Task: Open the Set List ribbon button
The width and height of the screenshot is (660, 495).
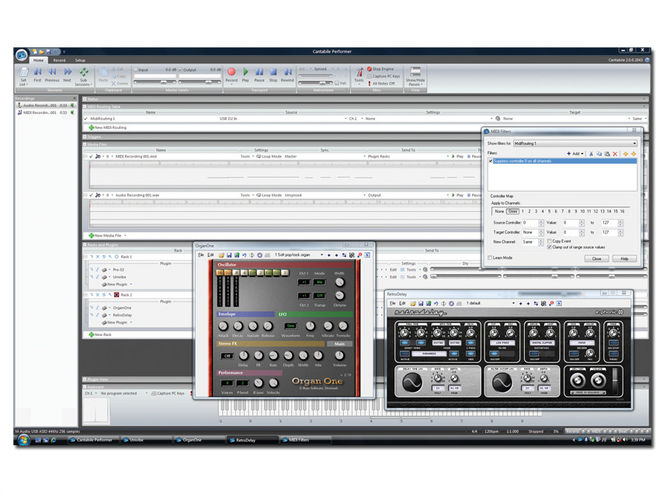Action: point(24,76)
